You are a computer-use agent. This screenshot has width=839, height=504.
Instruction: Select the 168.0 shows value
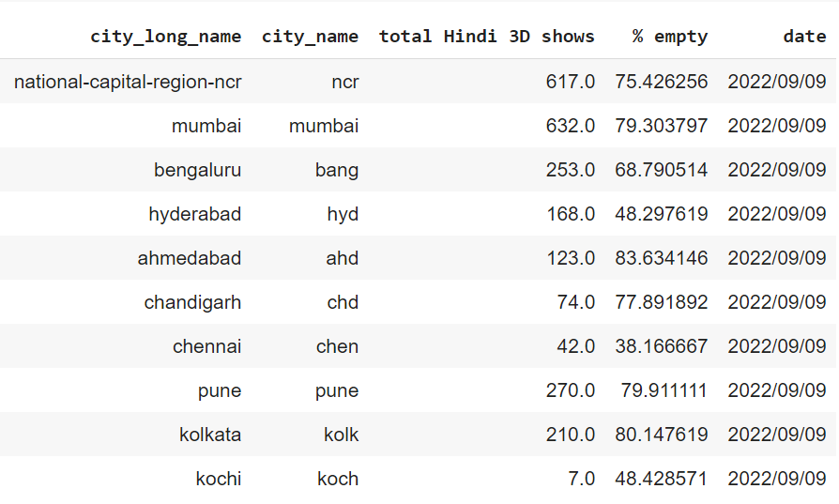click(x=571, y=214)
